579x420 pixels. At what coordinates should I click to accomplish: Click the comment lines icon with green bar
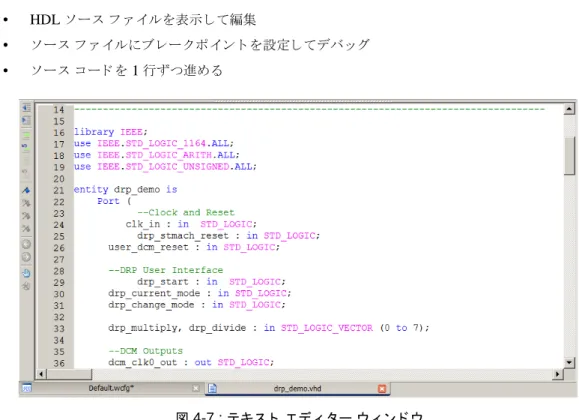click(26, 136)
